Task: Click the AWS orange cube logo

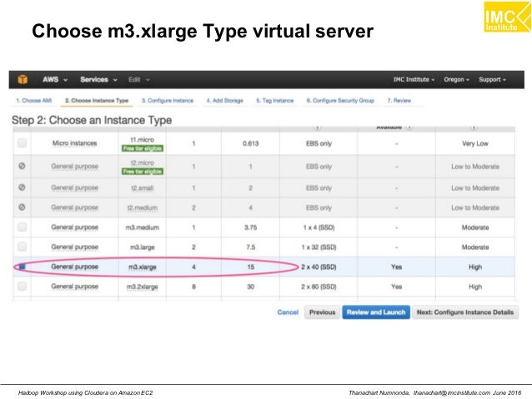Action: click(23, 79)
